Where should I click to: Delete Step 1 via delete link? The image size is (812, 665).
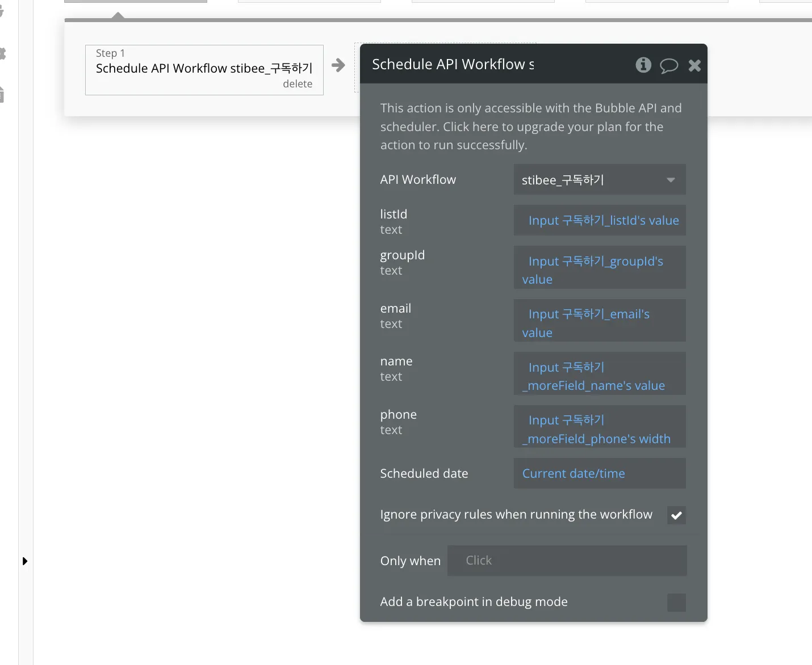tap(298, 84)
